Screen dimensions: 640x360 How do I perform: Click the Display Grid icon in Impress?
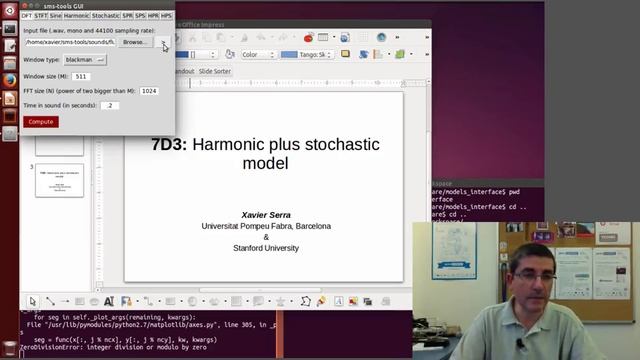point(363,38)
